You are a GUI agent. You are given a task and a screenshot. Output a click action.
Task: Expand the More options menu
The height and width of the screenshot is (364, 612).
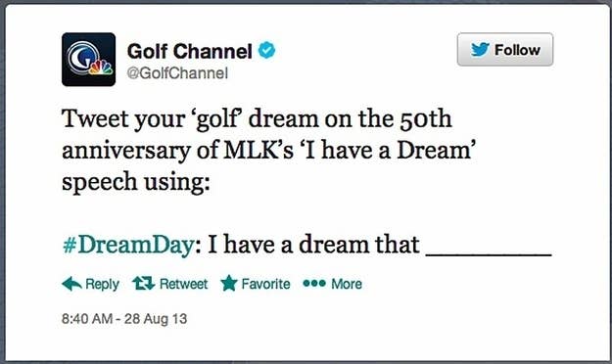coord(347,284)
